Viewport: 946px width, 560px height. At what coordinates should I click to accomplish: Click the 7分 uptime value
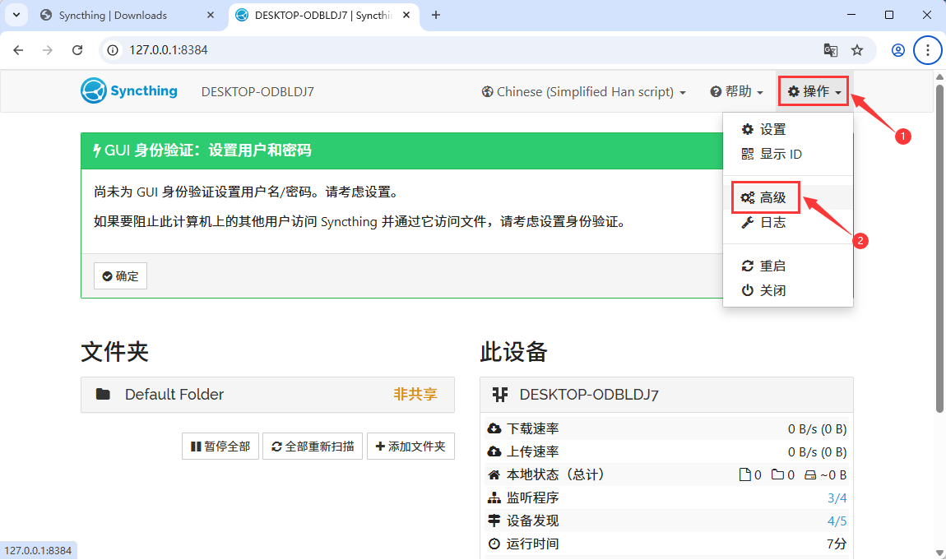click(x=837, y=544)
